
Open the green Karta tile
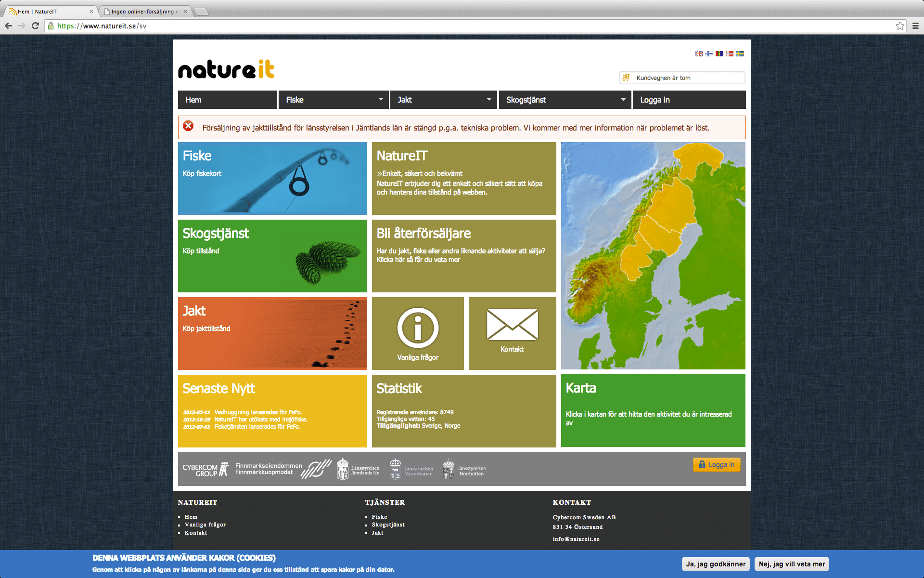[x=653, y=411]
